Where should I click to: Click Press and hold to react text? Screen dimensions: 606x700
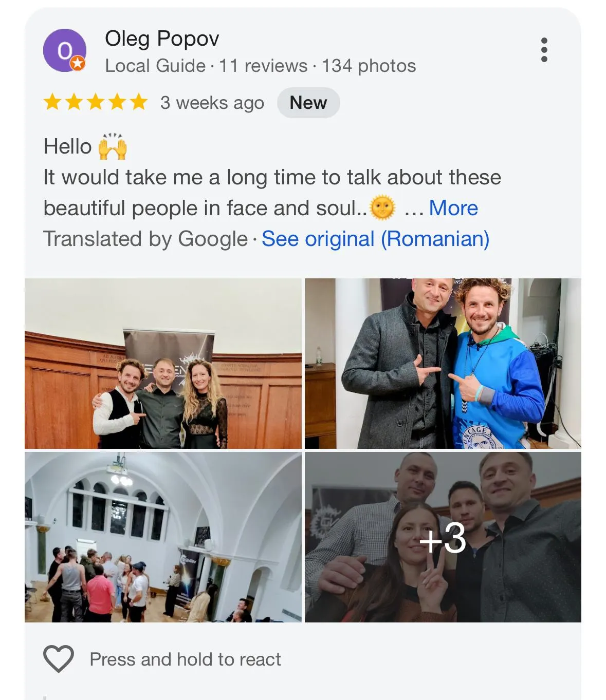(186, 659)
